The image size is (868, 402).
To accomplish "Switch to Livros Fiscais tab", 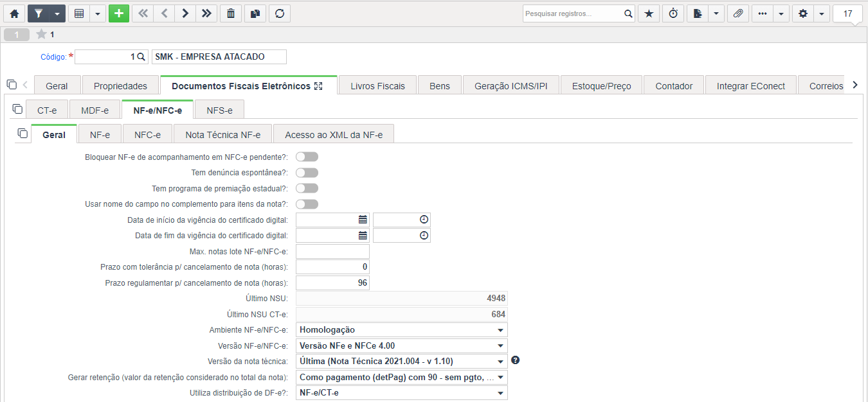I will point(377,85).
